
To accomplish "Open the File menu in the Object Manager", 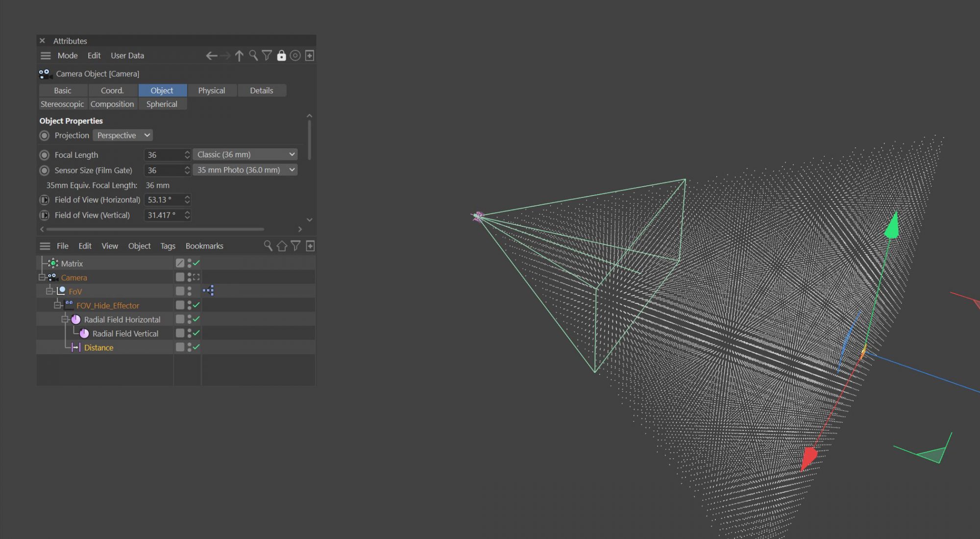I will click(62, 245).
